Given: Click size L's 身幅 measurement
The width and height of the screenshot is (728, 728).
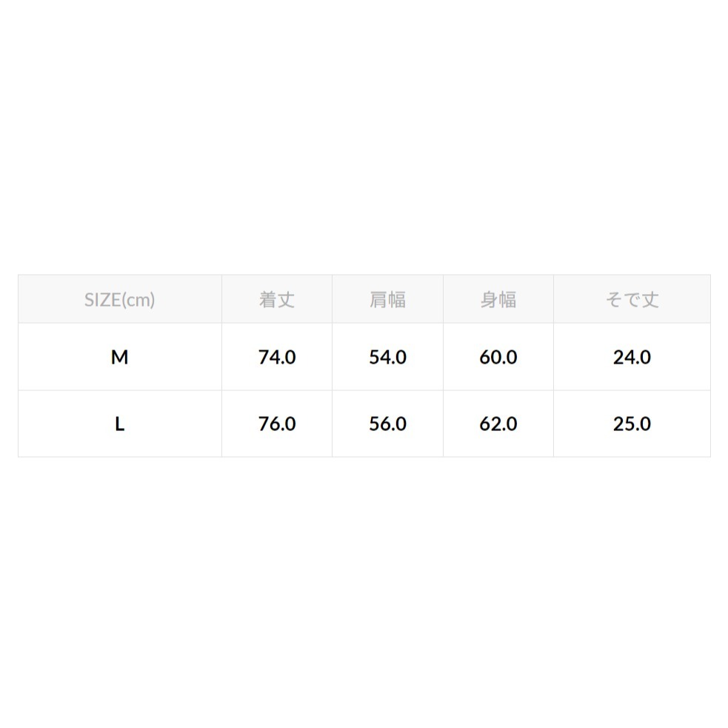Looking at the screenshot, I should coord(498,424).
